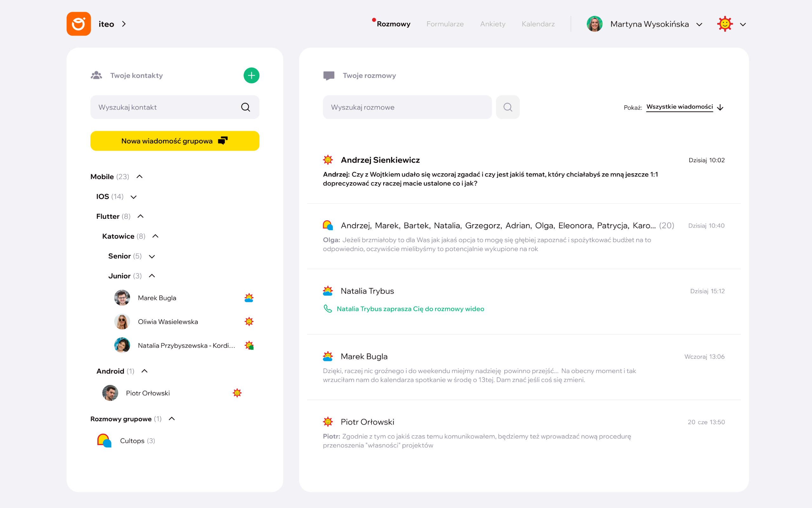Open the Martyna Wysokińska user dropdown
Screen dimensions: 812x508
click(x=699, y=24)
